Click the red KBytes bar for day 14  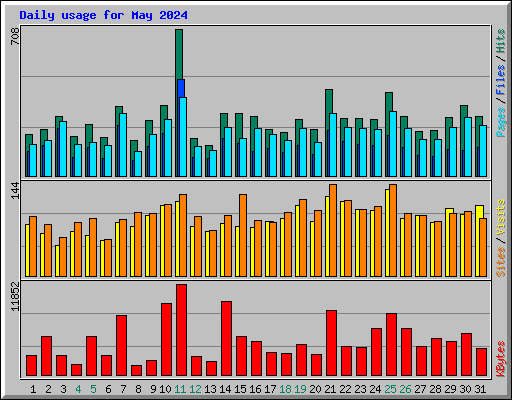click(226, 339)
